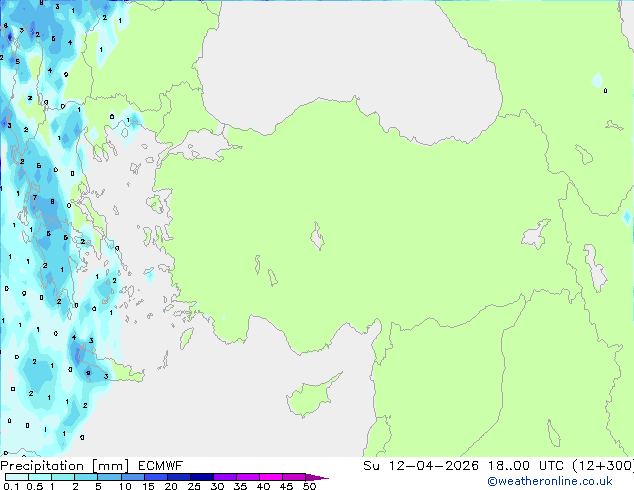Viewport: 634px width, 490px height.
Task: Click the above-50 mm legend arrow tip
Action: pos(317,477)
